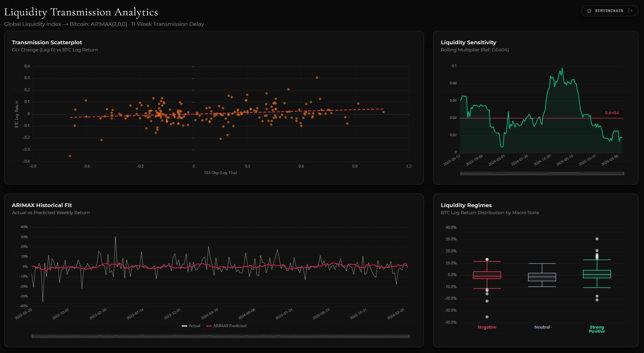
Task: Click the 'Rolling Multiplier (Ref: 0.0404)' subtitle
Action: tap(475, 50)
